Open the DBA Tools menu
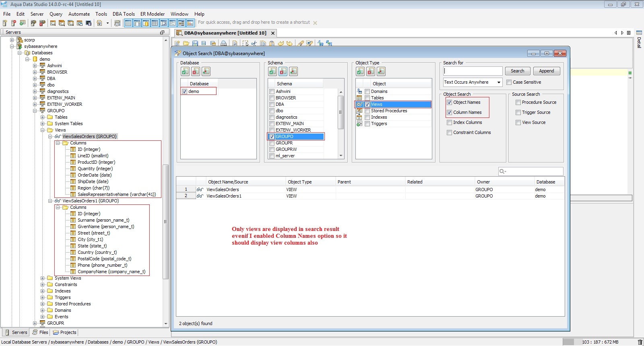The image size is (644, 346). tap(124, 14)
